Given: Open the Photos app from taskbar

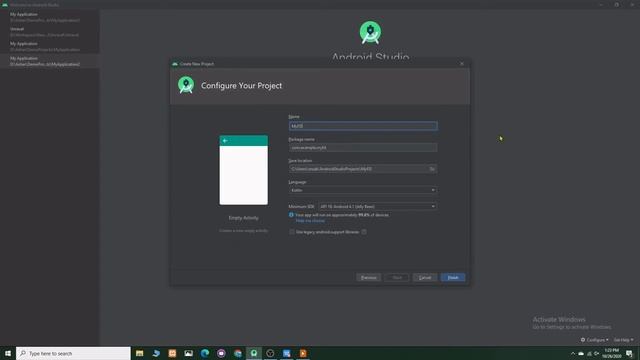Looking at the screenshot, I should point(189,353).
